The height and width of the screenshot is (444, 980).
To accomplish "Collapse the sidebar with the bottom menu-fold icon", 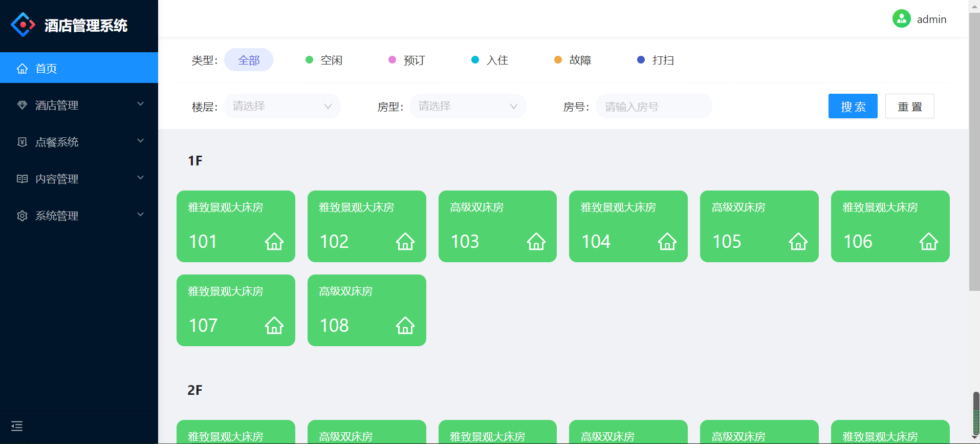I will 17,426.
